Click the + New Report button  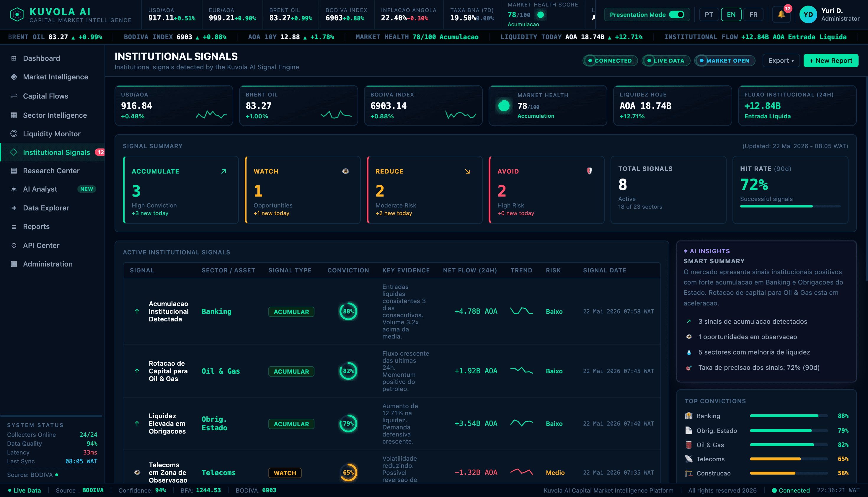(x=831, y=61)
